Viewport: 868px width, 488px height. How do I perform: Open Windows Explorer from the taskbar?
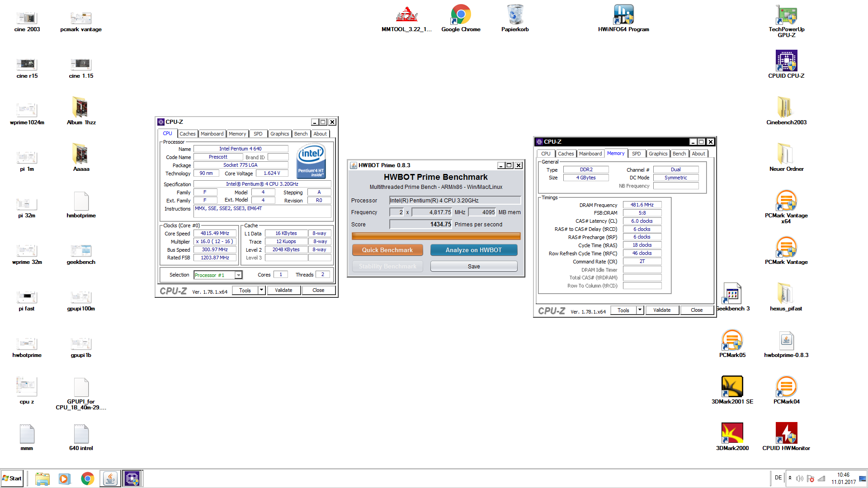pyautogui.click(x=42, y=479)
